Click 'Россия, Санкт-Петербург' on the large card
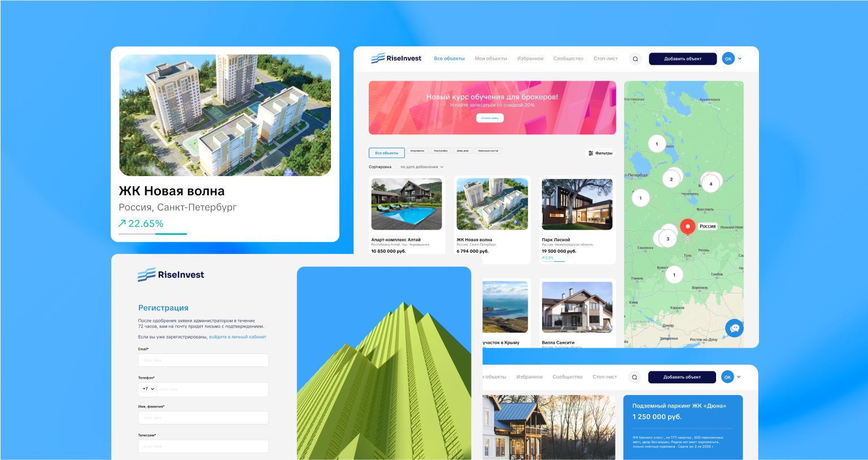The height and width of the screenshot is (460, 868). click(x=177, y=207)
